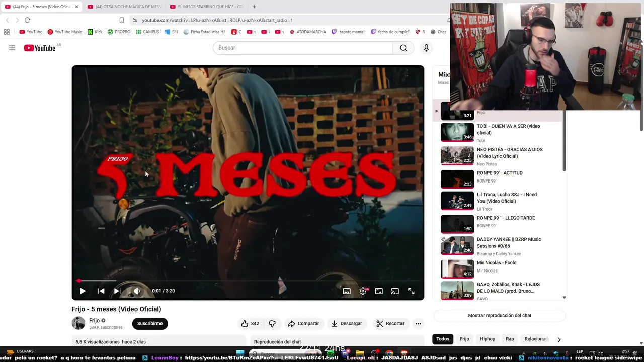
Task: Enter fullscreen video mode
Action: click(x=411, y=291)
